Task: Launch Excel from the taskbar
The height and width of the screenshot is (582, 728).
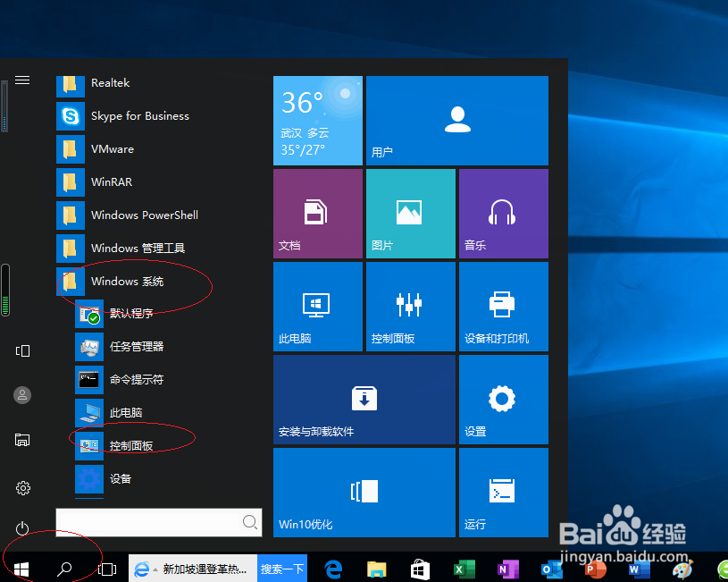Action: (x=464, y=569)
